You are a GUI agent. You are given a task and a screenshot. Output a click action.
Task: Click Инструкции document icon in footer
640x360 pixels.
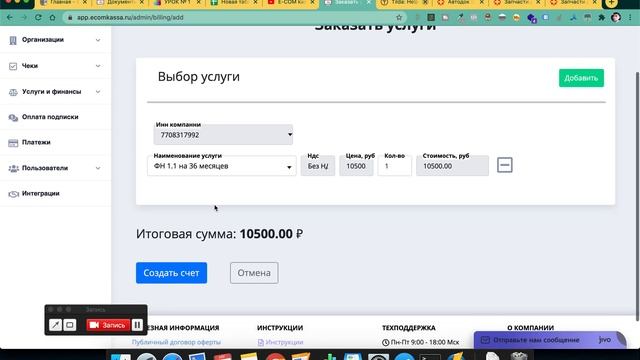(x=260, y=342)
